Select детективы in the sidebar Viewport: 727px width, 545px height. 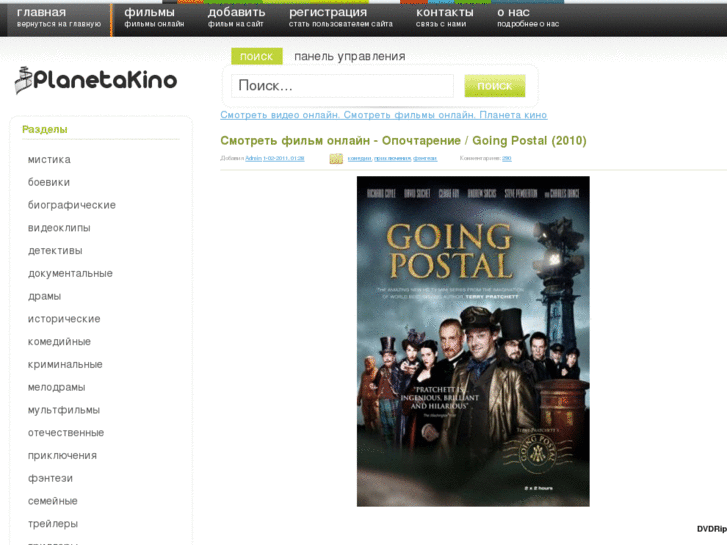pos(55,250)
